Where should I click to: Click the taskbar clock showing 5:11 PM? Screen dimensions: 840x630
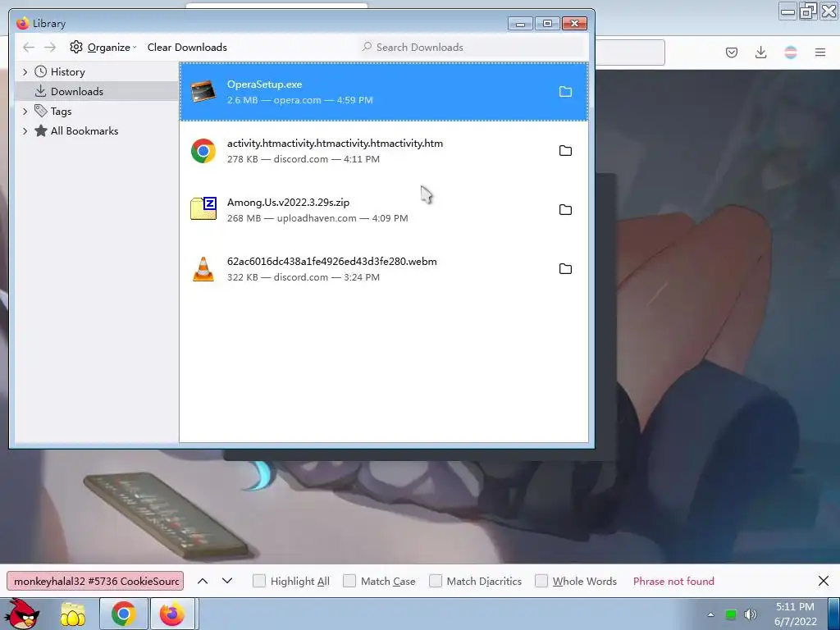click(795, 614)
